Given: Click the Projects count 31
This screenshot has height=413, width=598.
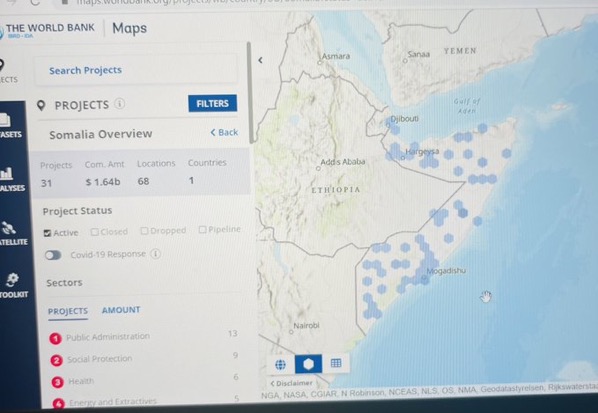Looking at the screenshot, I should point(46,183).
